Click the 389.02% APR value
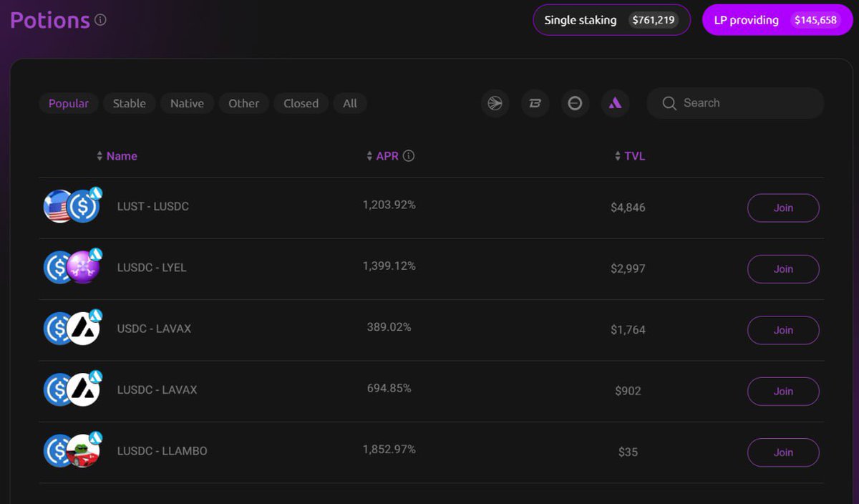The width and height of the screenshot is (859, 504). pos(389,327)
